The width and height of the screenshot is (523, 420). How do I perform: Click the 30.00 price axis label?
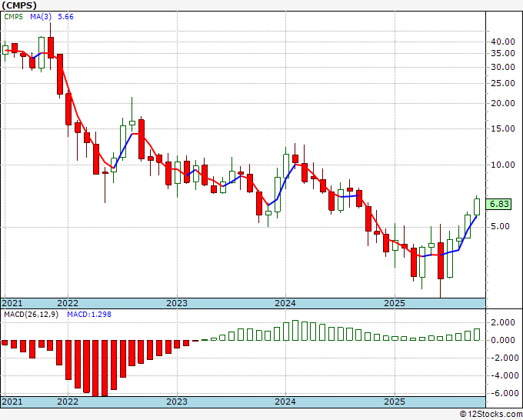[x=503, y=67]
